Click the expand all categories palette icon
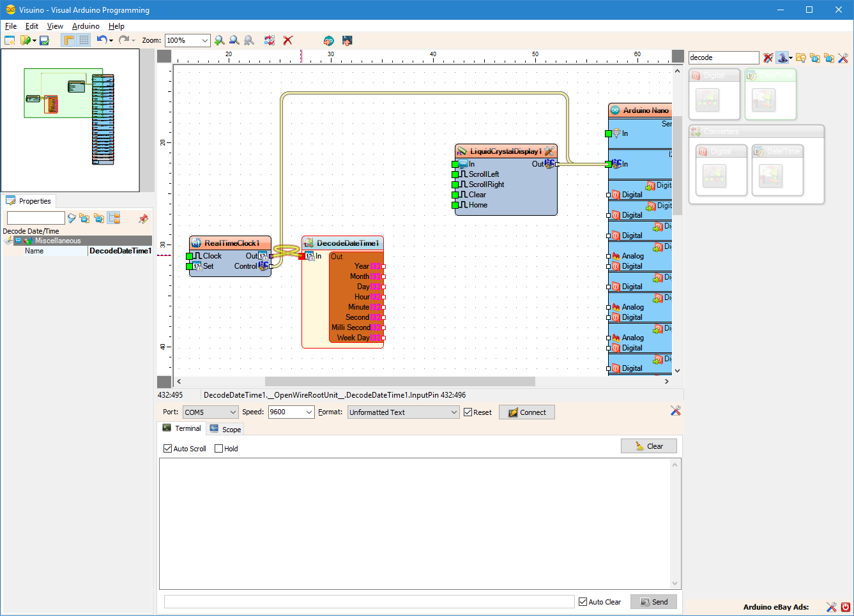 [814, 57]
